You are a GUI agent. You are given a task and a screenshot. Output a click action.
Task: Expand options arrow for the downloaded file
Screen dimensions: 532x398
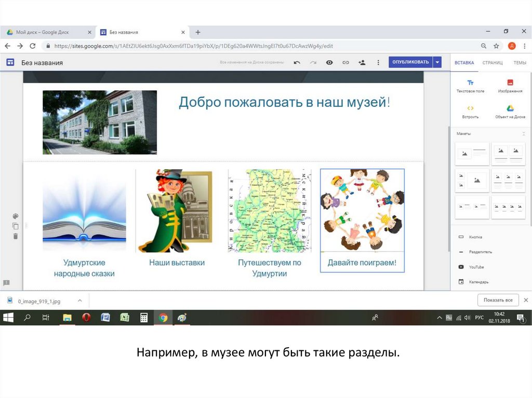click(x=79, y=300)
